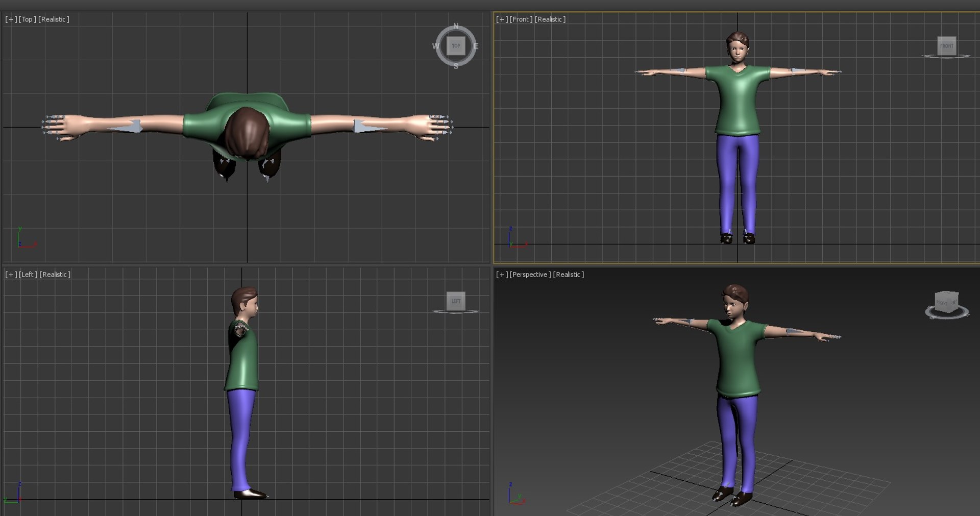Click the N direction on Top compass

coord(456,26)
